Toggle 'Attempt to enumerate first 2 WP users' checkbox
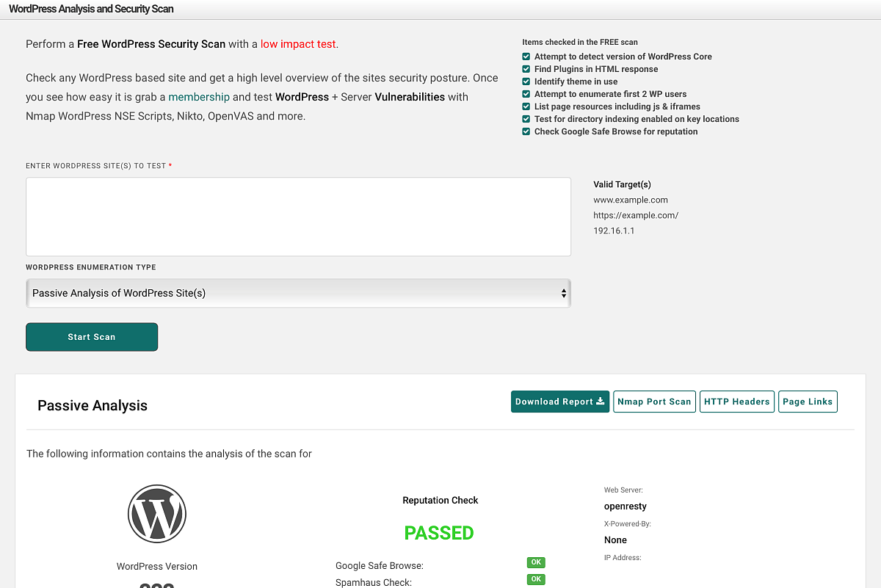 pos(526,94)
